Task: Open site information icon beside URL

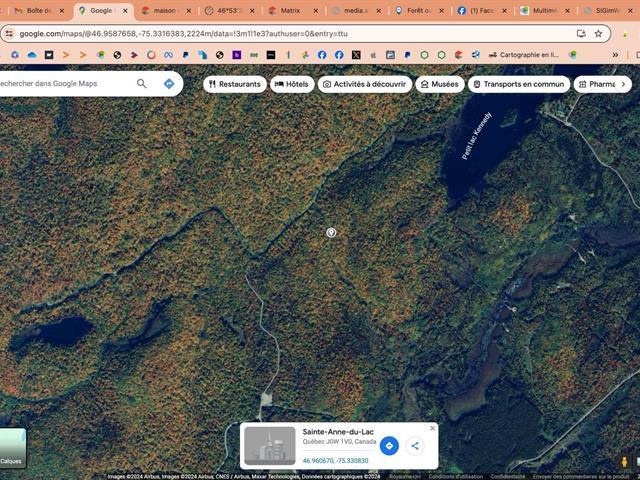Action: pos(9,33)
